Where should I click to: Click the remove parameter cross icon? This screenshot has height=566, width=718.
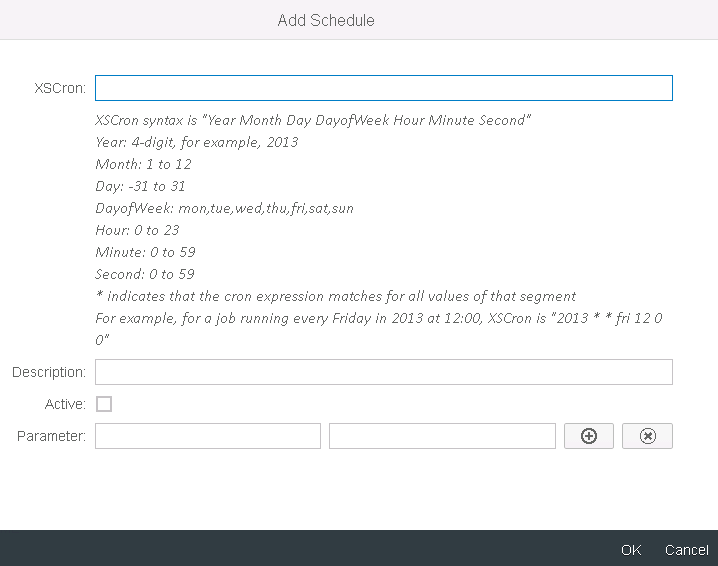tap(647, 436)
